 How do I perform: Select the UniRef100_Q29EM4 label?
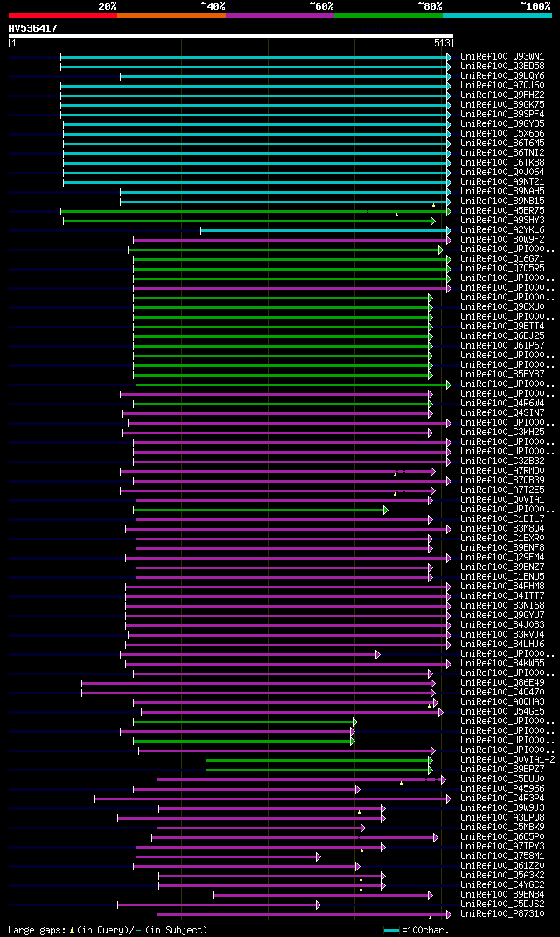click(x=502, y=558)
